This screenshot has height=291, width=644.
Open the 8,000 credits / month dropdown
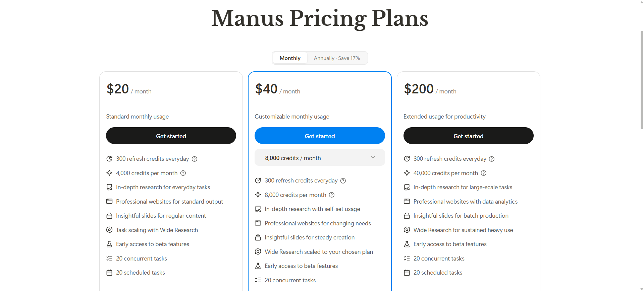point(320,158)
